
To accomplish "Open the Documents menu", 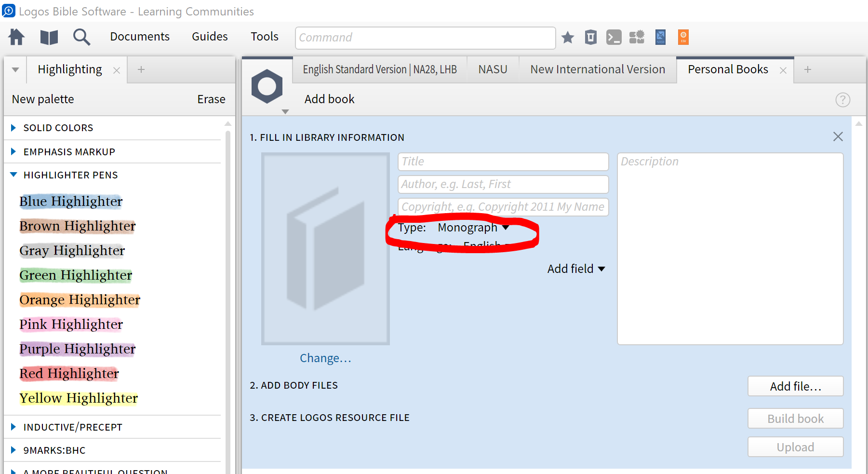I will [140, 37].
